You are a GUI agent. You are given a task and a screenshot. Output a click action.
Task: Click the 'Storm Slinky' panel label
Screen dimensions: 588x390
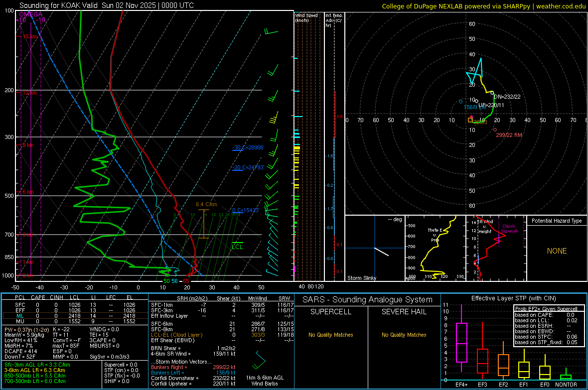point(362,278)
